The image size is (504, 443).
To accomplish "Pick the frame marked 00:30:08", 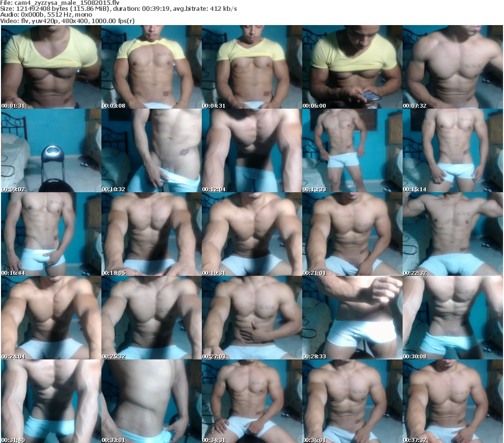I will [453, 318].
